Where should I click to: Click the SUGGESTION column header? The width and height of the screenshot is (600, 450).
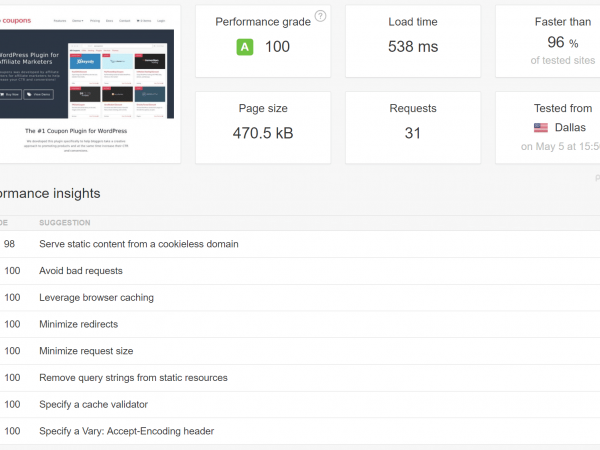(64, 222)
